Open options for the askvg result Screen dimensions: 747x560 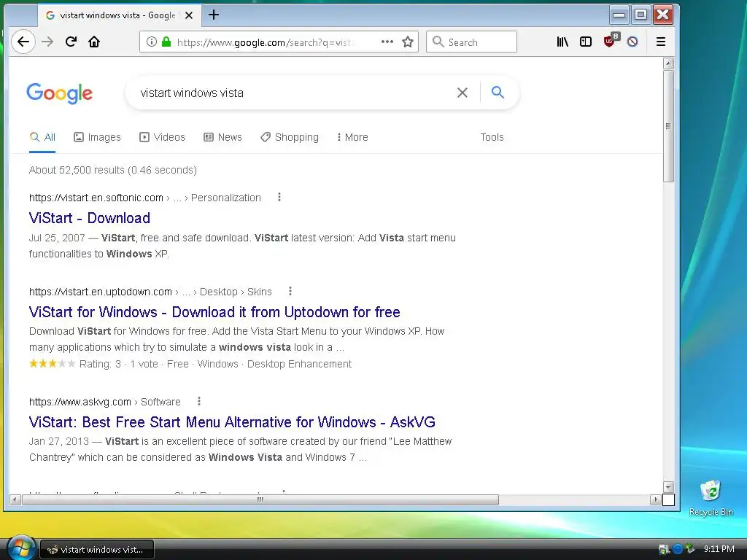[199, 402]
